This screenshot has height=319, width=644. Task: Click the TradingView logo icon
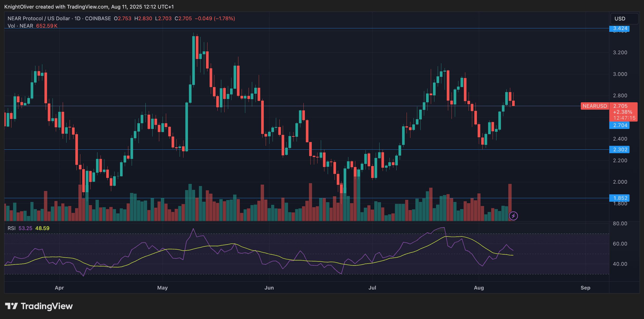coord(11,306)
